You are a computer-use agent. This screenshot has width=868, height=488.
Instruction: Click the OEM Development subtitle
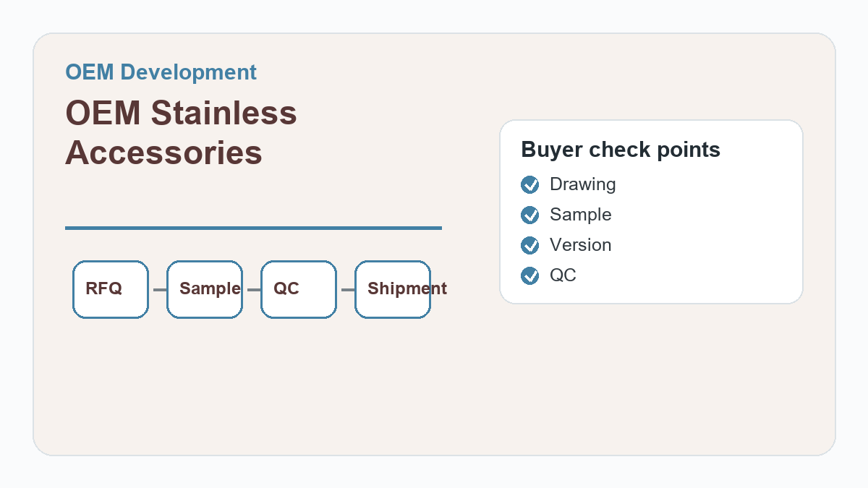tap(161, 72)
